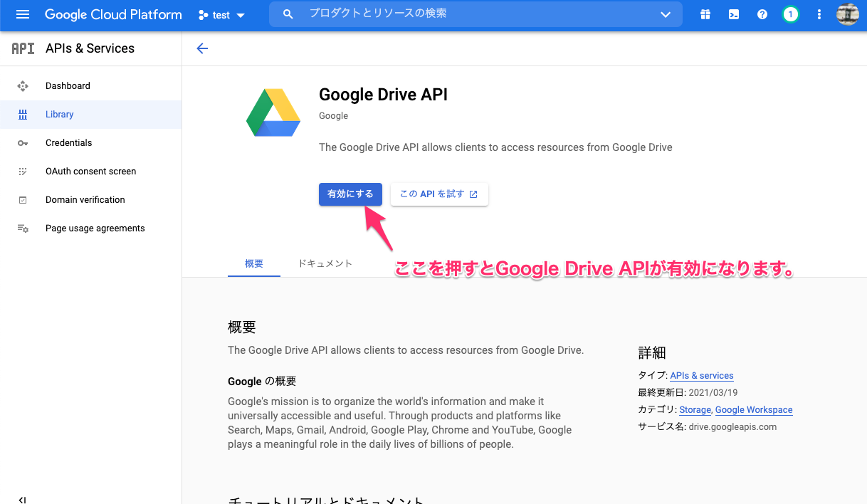The width and height of the screenshot is (867, 504).
Task: Open the help question mark icon
Action: [762, 14]
